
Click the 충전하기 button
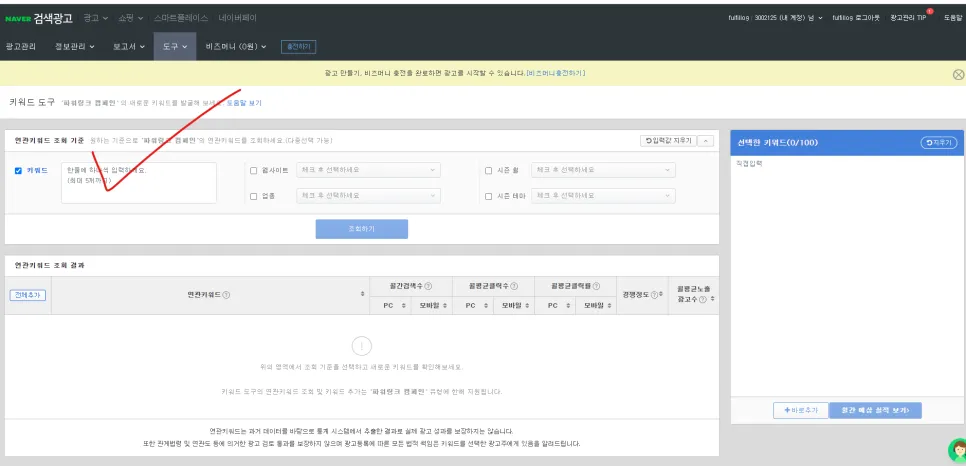299,46
